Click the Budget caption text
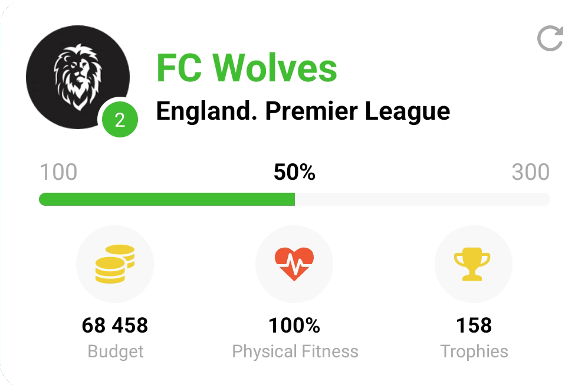This screenshot has width=588, height=388. pyautogui.click(x=115, y=351)
